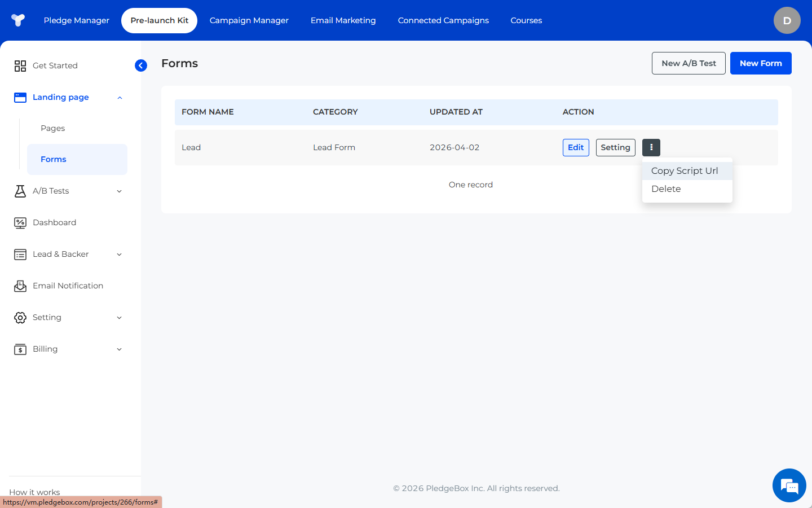Click the PledgeBox logo icon
Viewport: 812px width, 508px height.
[18, 20]
